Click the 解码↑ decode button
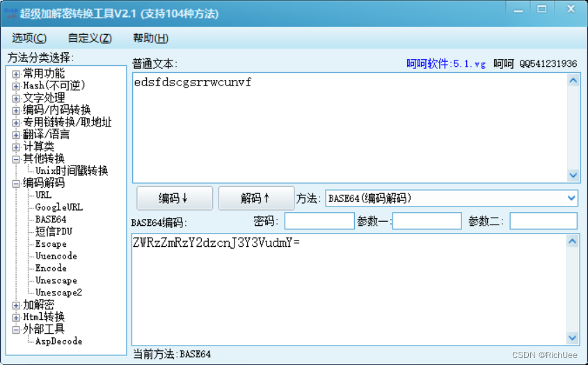This screenshot has width=588, height=365. point(256,198)
